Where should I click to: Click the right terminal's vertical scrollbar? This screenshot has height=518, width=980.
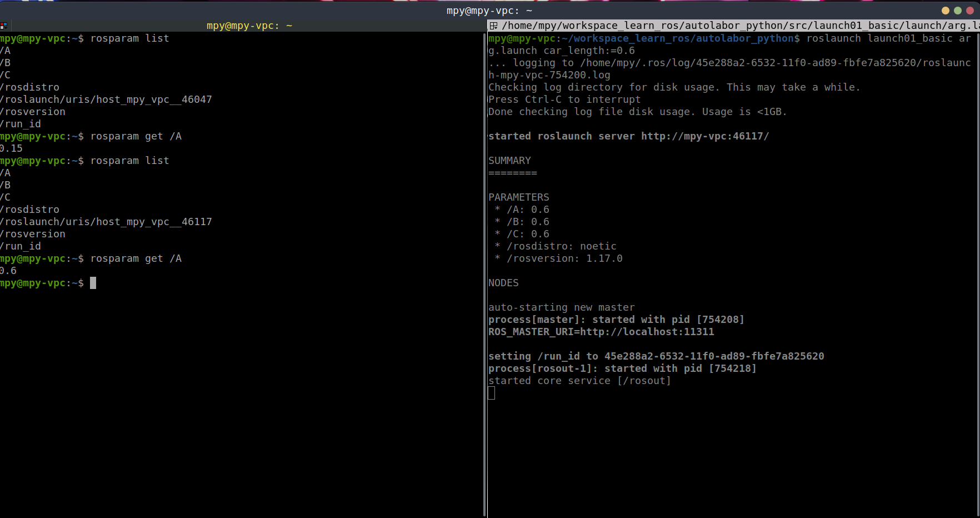(x=977, y=272)
